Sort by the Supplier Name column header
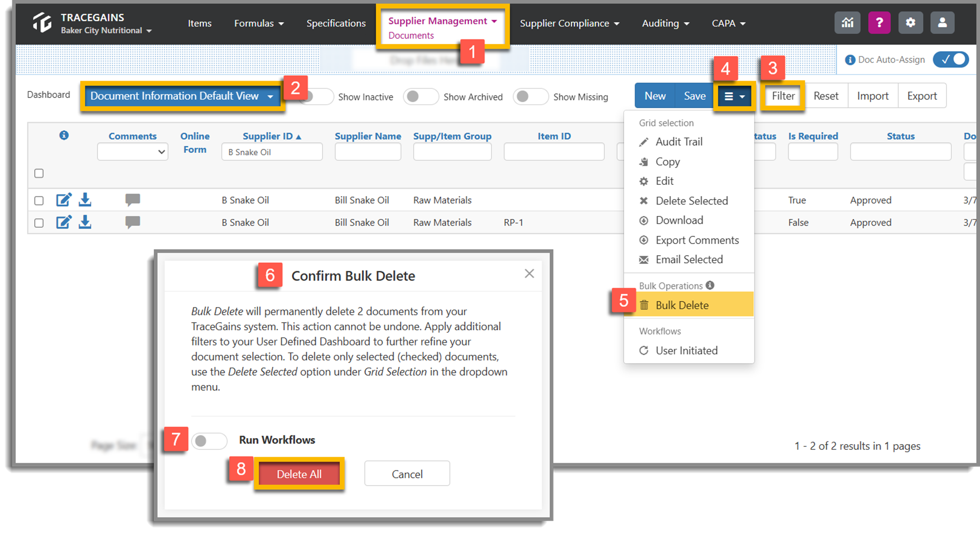 coord(368,136)
